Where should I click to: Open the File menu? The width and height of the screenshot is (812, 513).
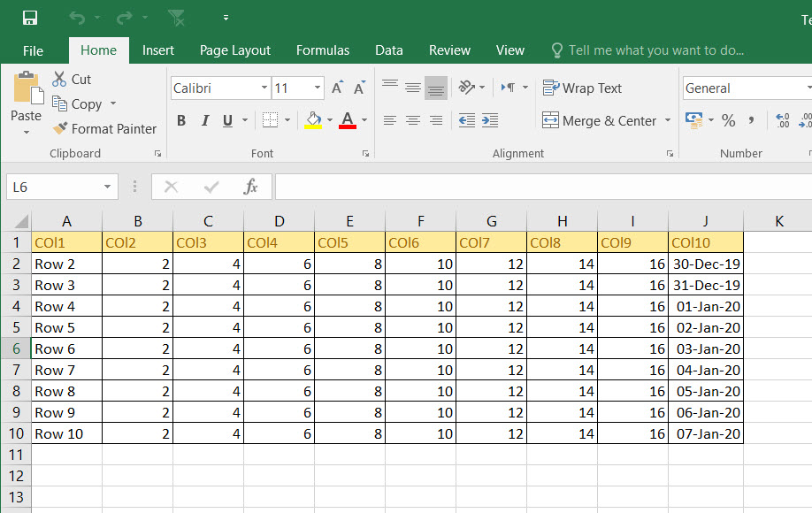tap(33, 50)
